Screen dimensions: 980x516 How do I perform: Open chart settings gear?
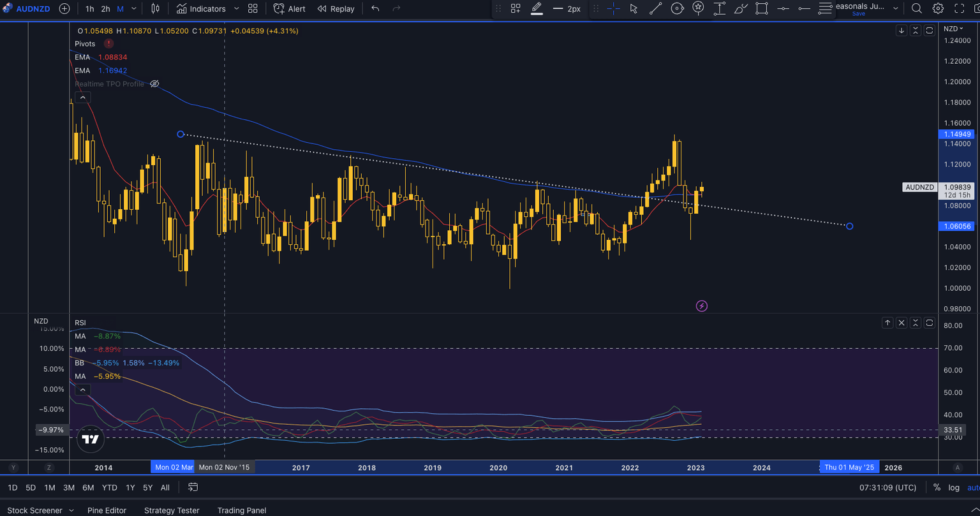937,9
